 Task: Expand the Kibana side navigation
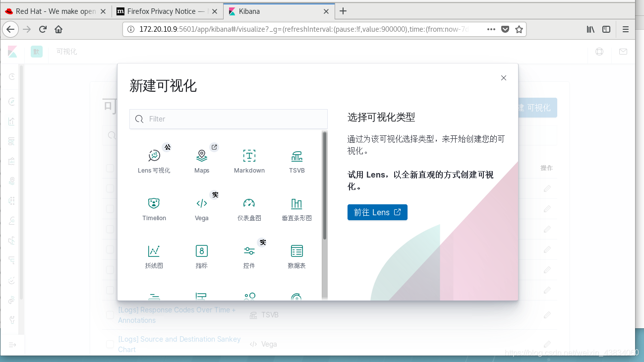tap(12, 345)
